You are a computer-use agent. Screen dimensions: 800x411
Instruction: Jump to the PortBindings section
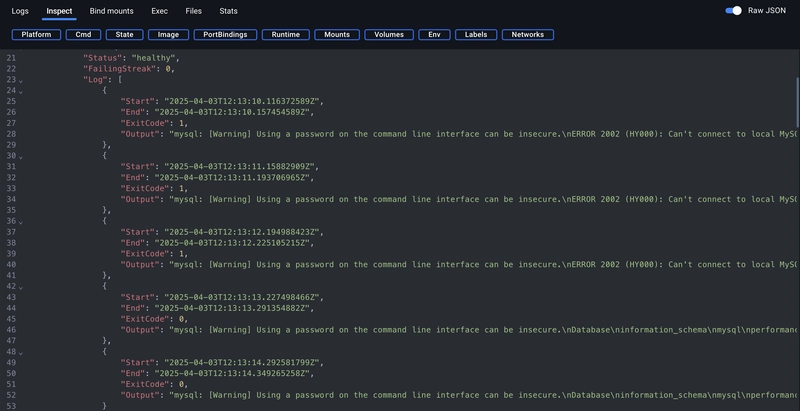coord(225,35)
